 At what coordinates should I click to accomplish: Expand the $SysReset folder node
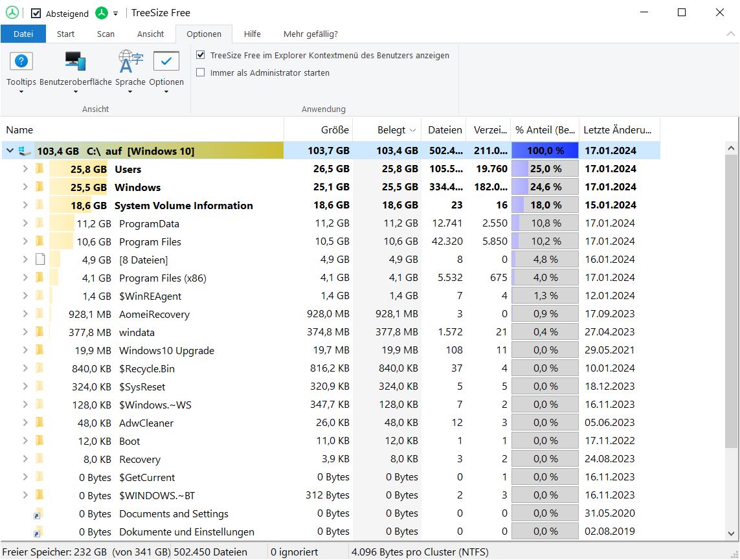click(x=25, y=386)
